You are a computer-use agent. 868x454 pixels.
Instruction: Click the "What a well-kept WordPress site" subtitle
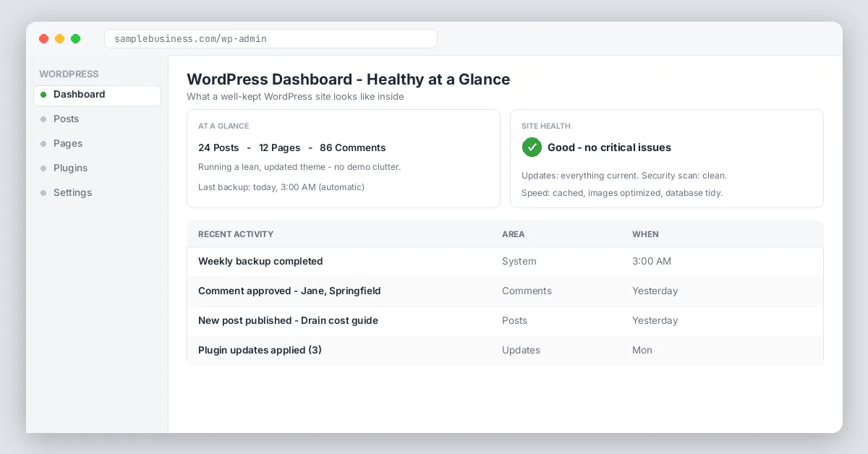click(295, 97)
